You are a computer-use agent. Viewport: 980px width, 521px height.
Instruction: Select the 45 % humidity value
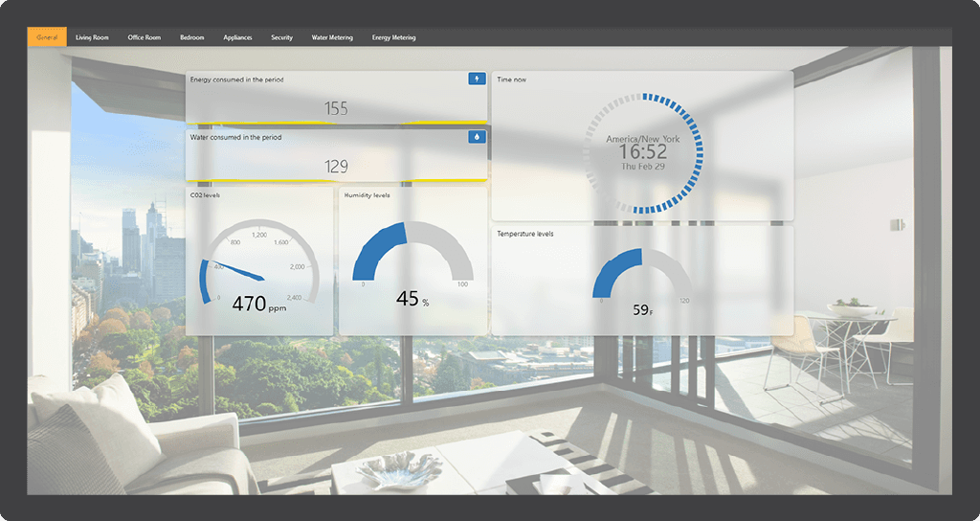click(412, 299)
